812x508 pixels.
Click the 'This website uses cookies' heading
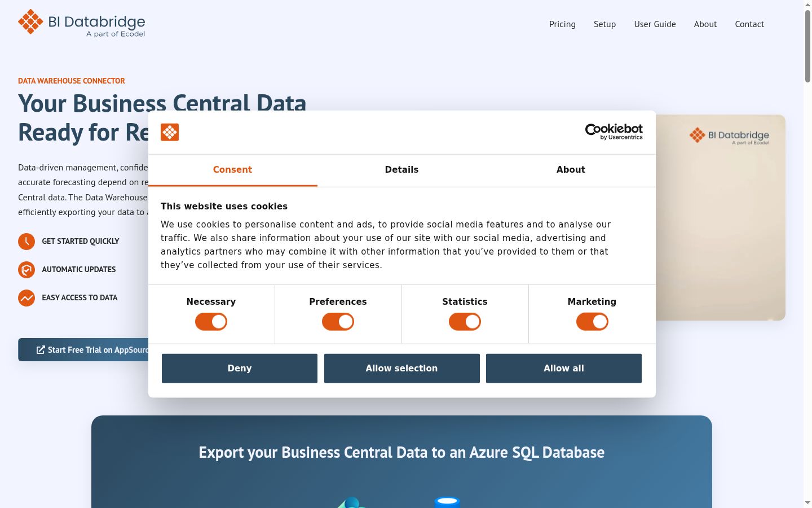224,207
